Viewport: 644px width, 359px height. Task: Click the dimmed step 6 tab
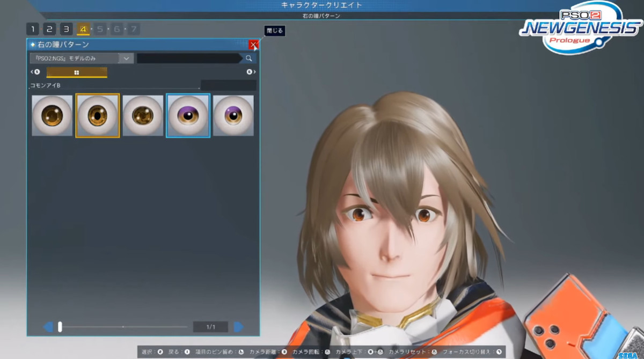click(116, 29)
